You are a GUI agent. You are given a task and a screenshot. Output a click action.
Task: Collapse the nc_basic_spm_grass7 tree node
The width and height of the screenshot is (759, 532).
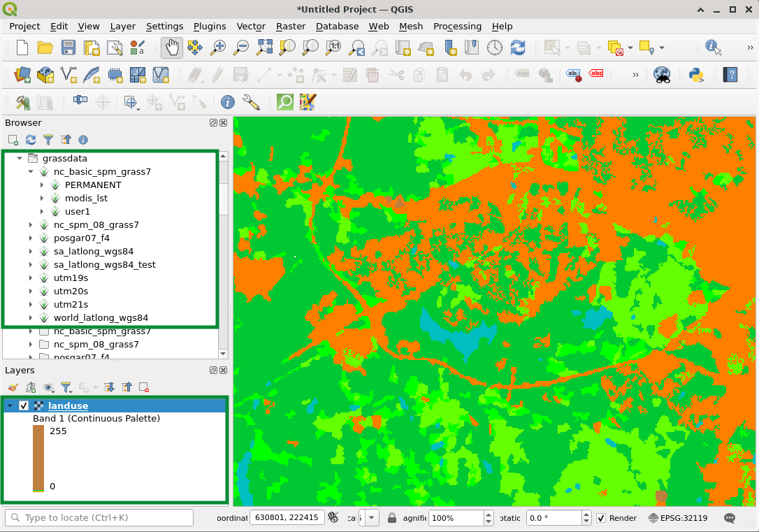pos(31,172)
